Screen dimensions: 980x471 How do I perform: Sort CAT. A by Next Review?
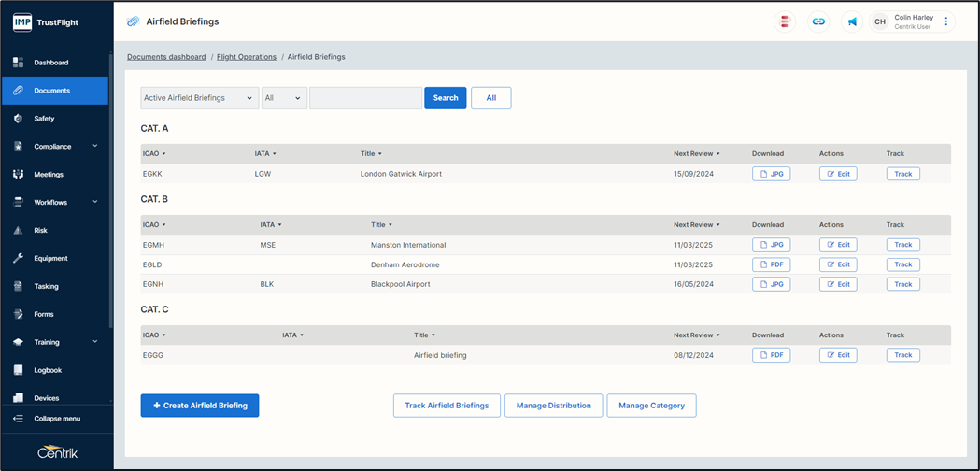696,153
